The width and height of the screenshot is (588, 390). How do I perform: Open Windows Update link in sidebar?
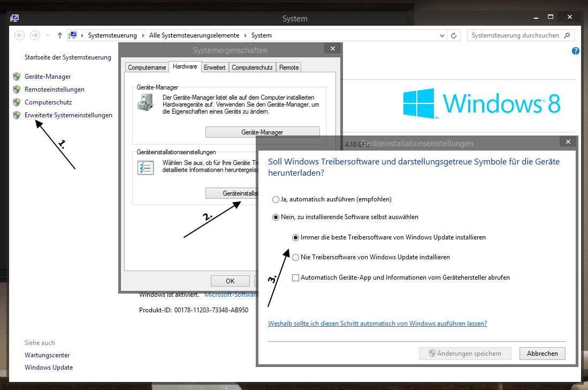click(49, 367)
